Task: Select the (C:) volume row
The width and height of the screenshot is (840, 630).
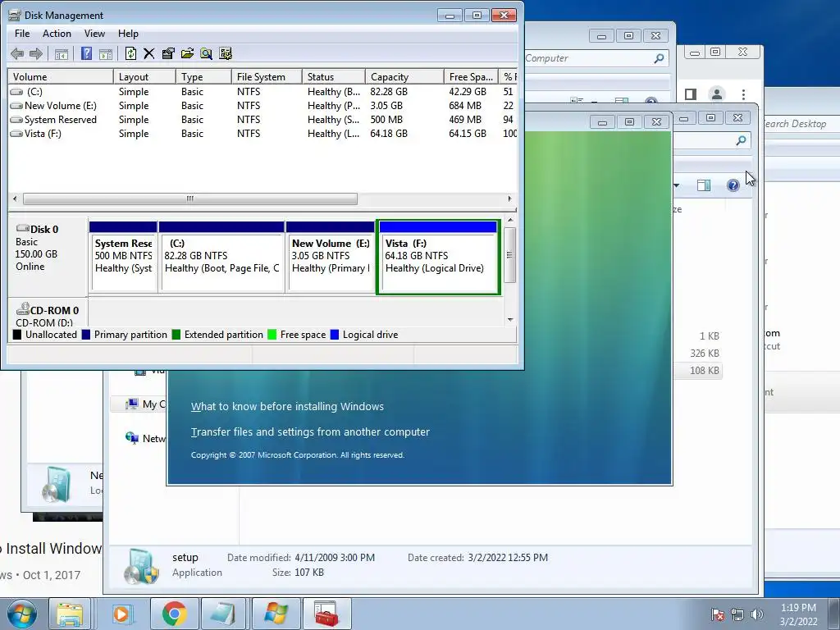Action: click(262, 92)
